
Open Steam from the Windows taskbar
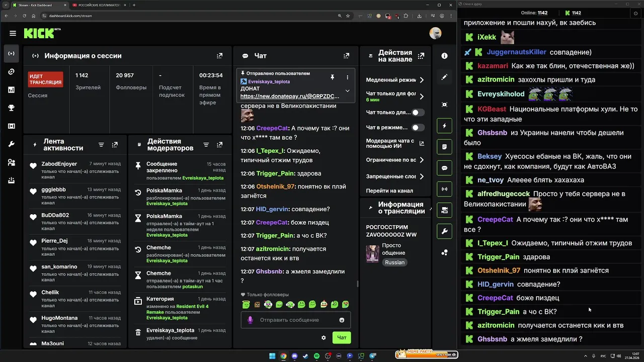point(305,356)
